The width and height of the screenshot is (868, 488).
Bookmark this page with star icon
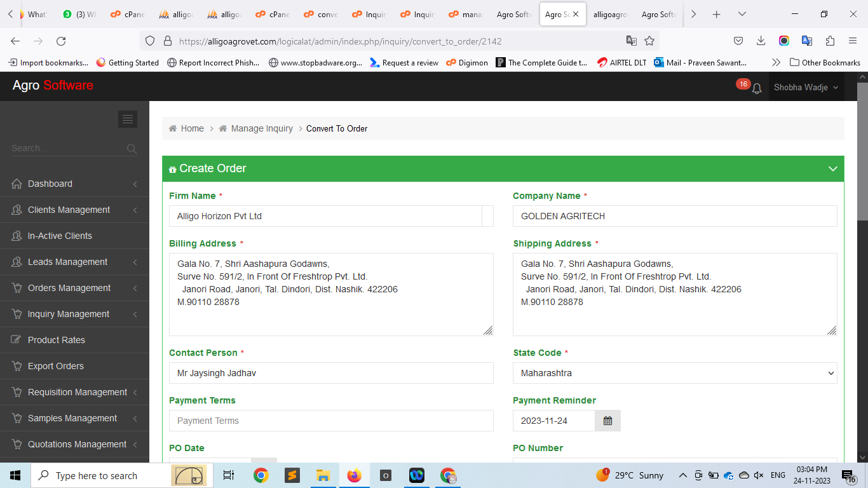[x=649, y=41]
